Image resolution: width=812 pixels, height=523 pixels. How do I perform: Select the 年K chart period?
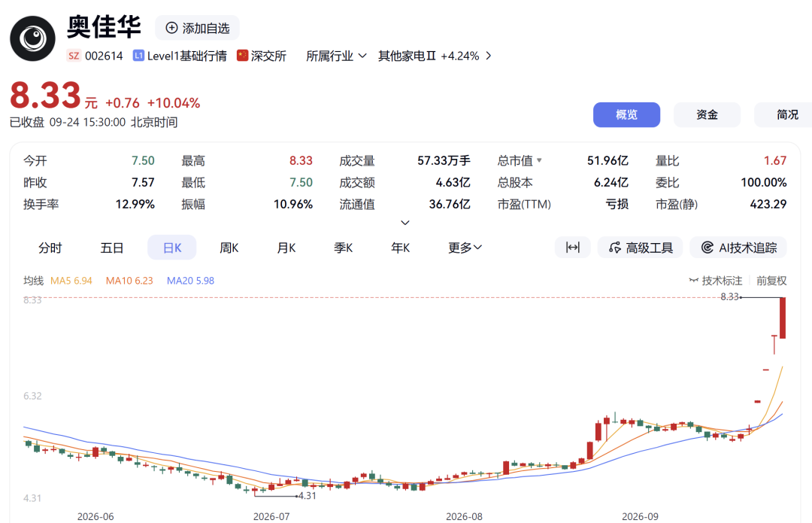pyautogui.click(x=400, y=248)
